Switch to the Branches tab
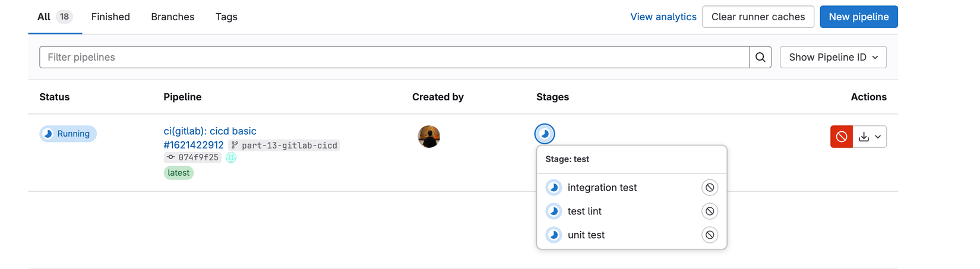Viewport: 980px width, 269px height. pos(172,17)
